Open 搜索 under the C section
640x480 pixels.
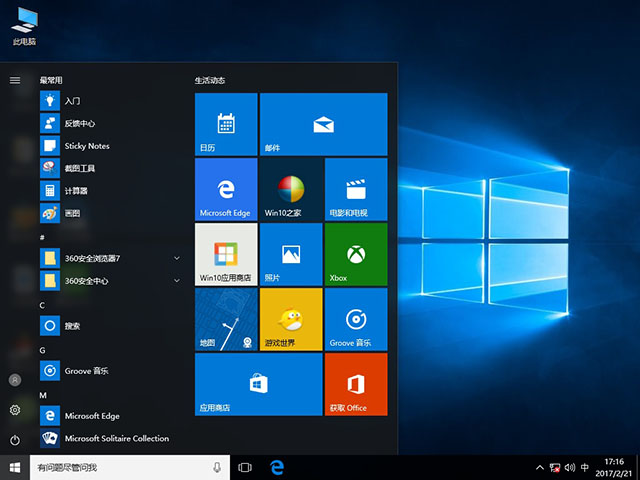pos(111,326)
